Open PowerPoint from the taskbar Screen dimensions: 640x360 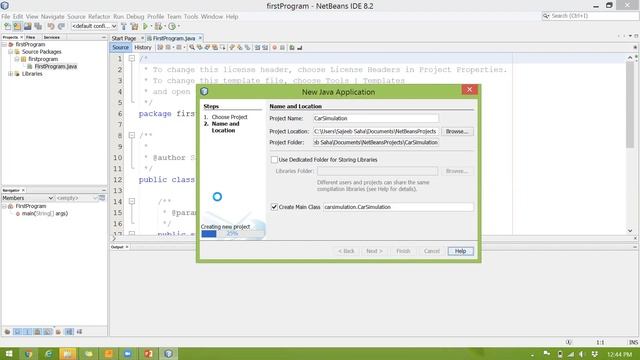(148, 353)
